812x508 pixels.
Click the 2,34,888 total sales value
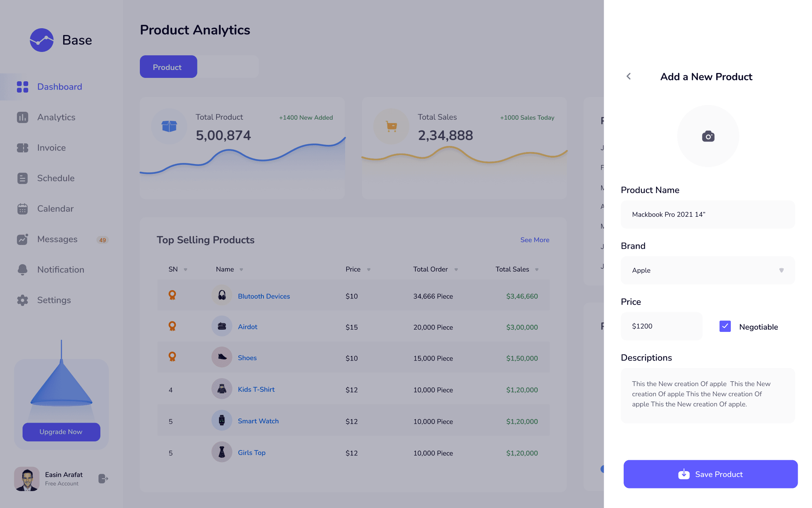tap(445, 135)
